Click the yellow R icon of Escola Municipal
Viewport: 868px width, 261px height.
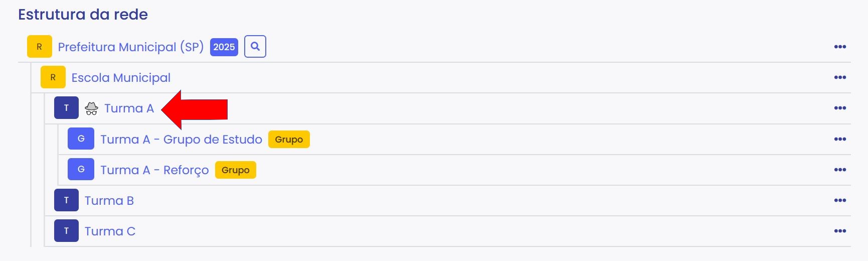coord(53,77)
